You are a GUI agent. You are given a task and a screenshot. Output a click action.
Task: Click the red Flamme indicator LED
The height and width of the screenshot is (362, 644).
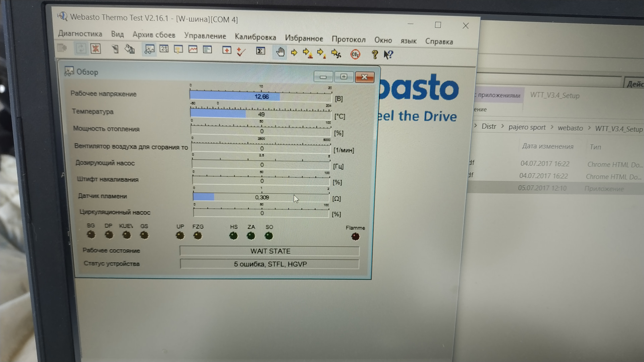[x=355, y=237]
